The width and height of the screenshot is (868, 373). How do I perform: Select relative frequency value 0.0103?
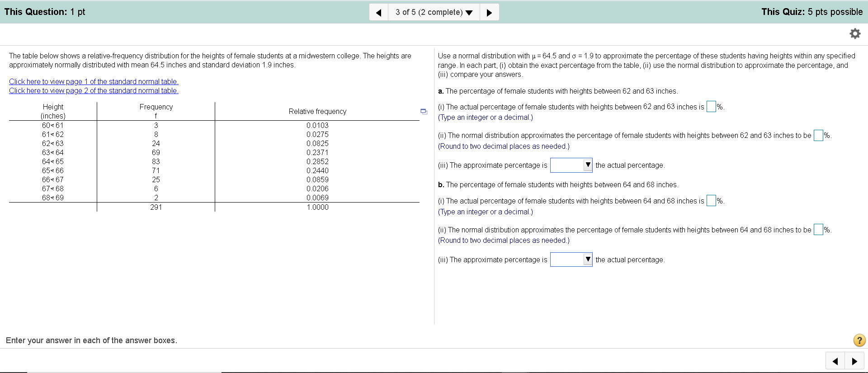(x=317, y=125)
